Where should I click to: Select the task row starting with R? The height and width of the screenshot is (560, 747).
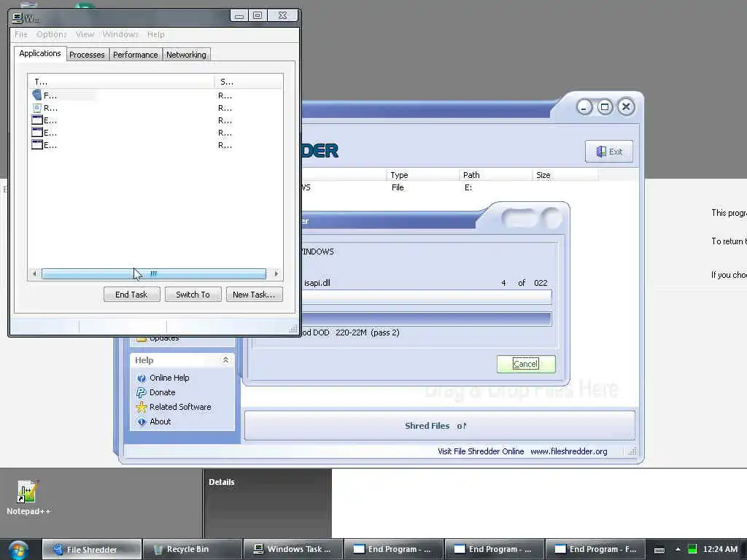pos(155,108)
